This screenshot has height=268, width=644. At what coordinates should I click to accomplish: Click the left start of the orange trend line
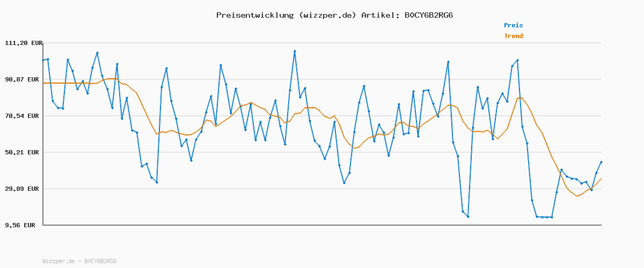click(43, 83)
